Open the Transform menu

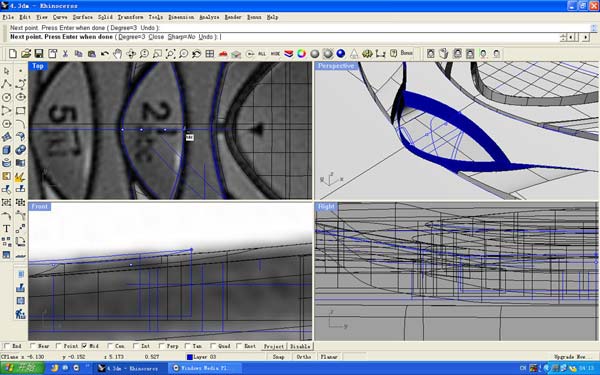[x=130, y=17]
